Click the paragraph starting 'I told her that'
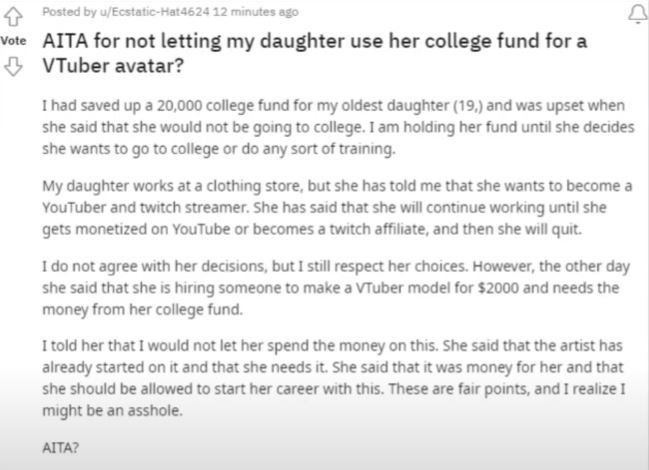Image resolution: width=649 pixels, height=470 pixels. [334, 378]
